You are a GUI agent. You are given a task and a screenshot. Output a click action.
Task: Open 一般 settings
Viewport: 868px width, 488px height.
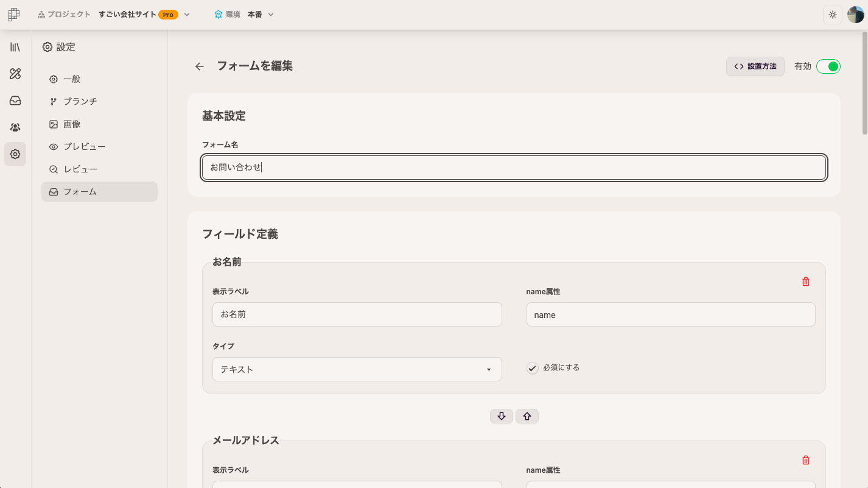pyautogui.click(x=99, y=79)
